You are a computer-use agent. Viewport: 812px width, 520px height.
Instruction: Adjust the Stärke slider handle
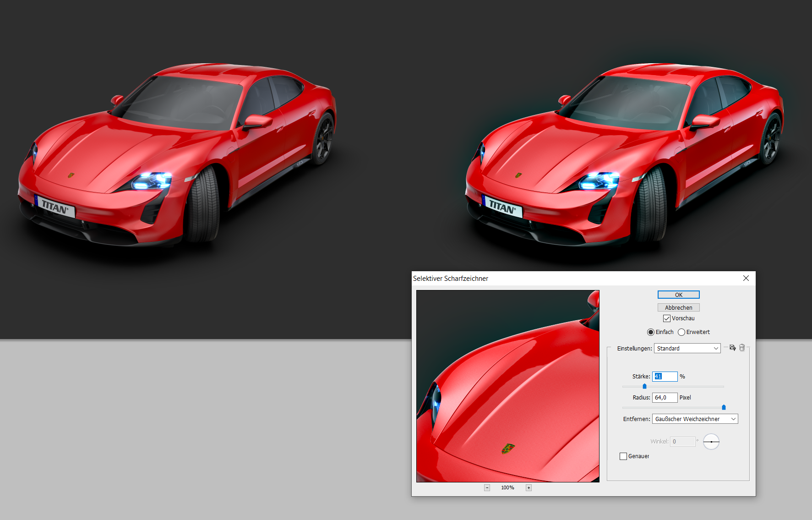(x=644, y=386)
